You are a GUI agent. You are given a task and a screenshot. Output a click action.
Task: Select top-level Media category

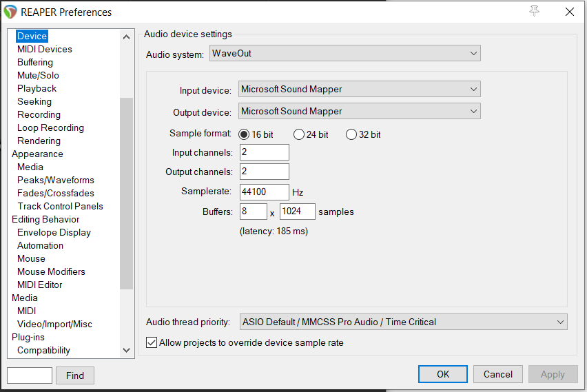(25, 298)
